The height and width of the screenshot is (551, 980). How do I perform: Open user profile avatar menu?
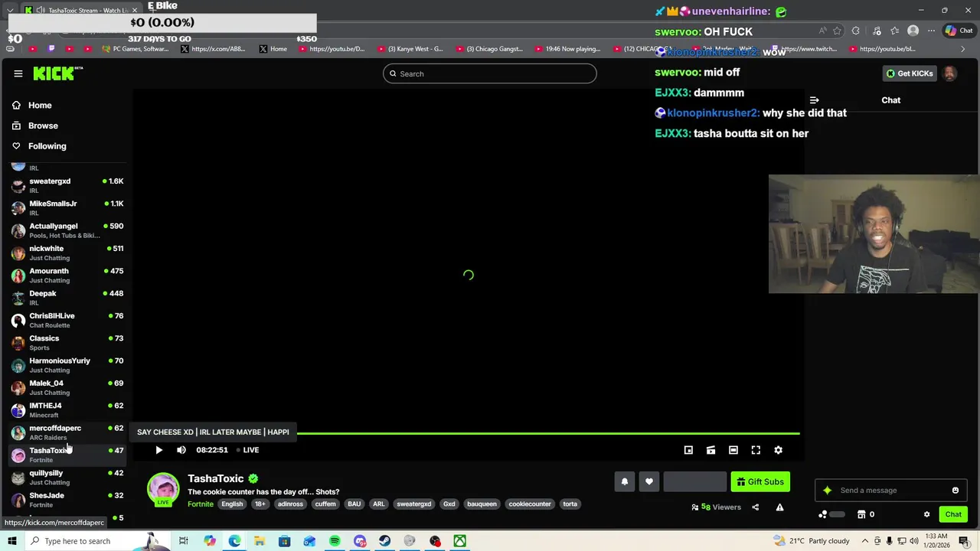[x=949, y=73]
